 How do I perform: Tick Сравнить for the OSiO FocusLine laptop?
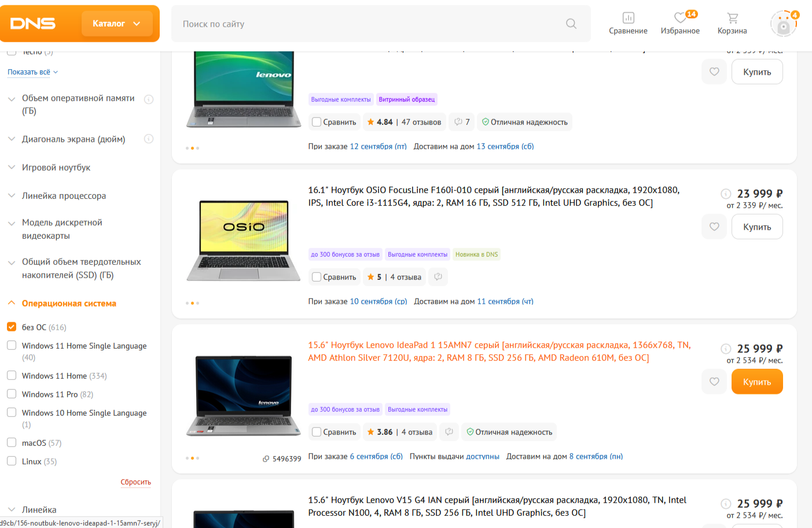click(317, 277)
